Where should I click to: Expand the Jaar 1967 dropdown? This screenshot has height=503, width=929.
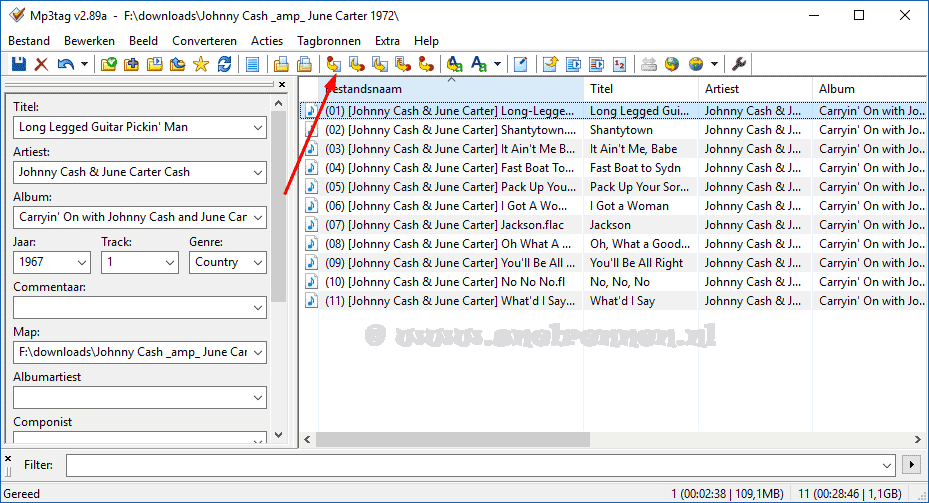click(x=82, y=262)
